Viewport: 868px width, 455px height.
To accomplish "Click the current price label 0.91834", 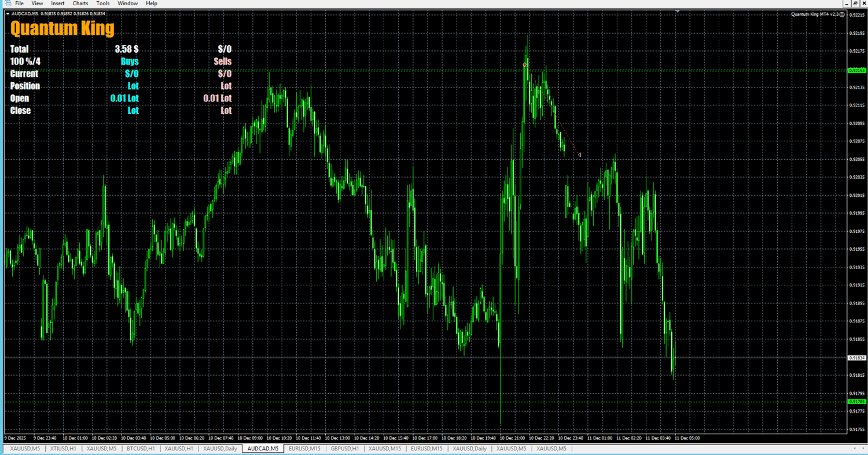I will coord(856,358).
